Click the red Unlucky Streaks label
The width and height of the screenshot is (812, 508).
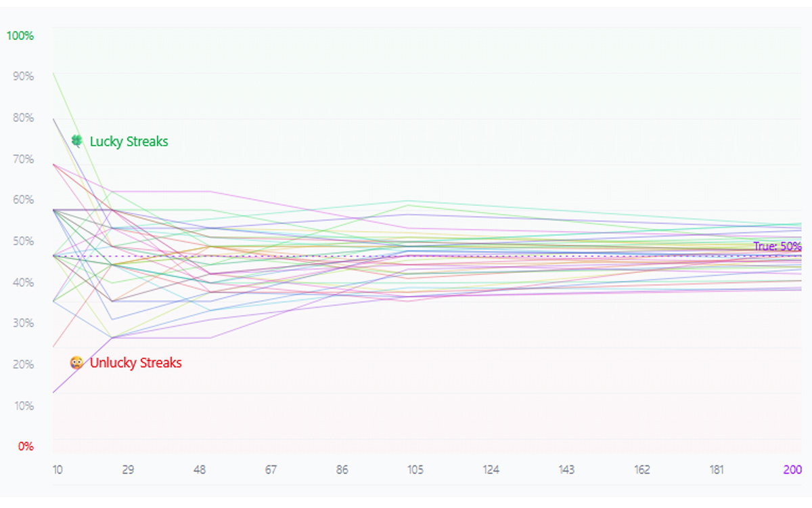[x=135, y=363]
